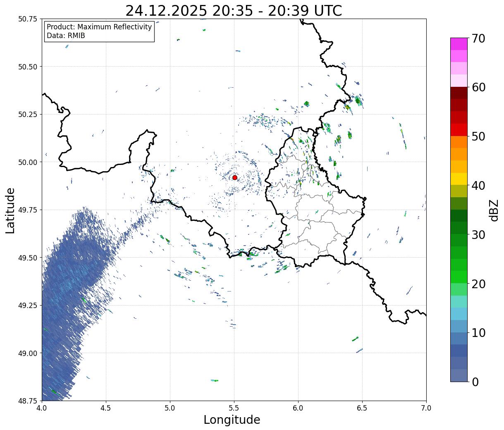Click the latitude tick label 49.50

(27, 258)
